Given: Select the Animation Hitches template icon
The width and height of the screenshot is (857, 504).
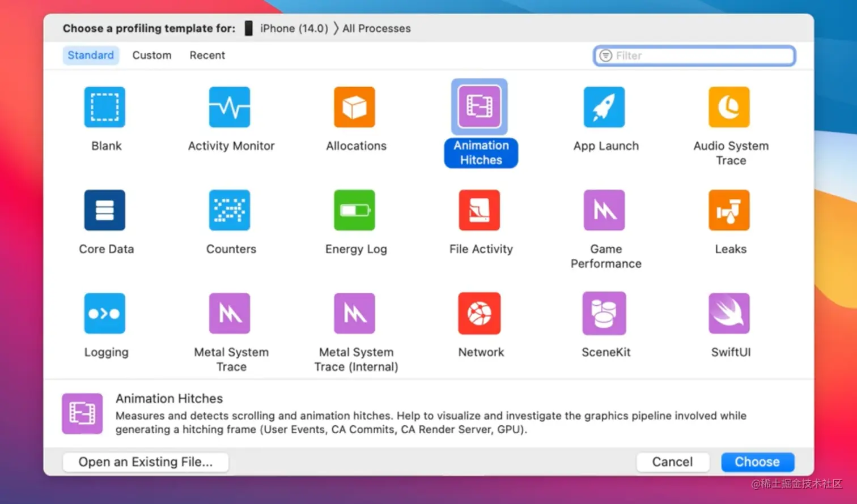Looking at the screenshot, I should point(480,106).
